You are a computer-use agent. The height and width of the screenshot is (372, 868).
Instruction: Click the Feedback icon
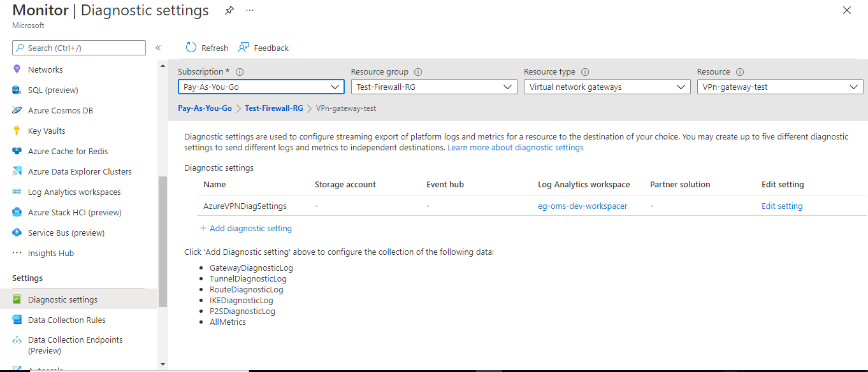click(x=243, y=48)
